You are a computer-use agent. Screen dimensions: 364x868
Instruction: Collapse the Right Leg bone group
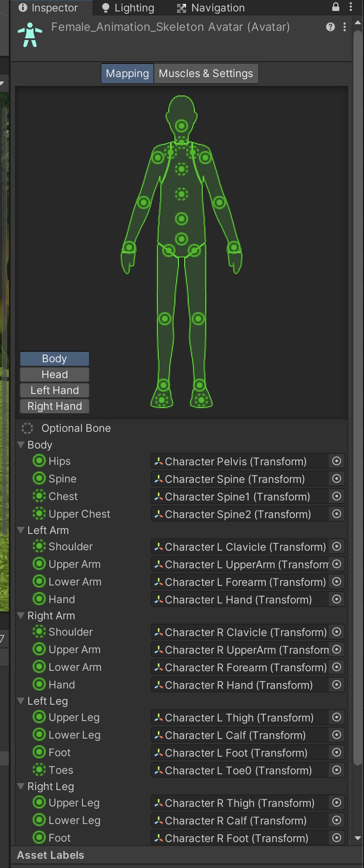[x=21, y=786]
